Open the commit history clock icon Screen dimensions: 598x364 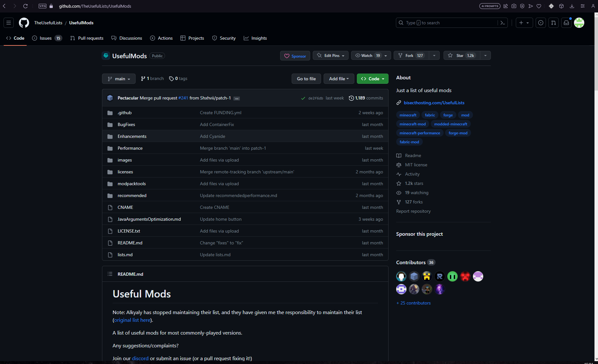[351, 98]
